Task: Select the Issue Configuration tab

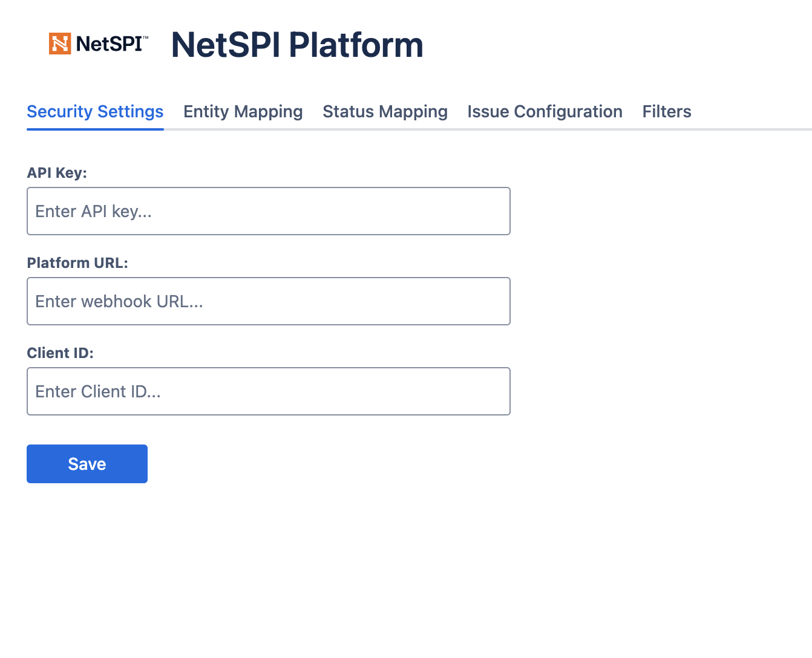Action: [x=545, y=112]
